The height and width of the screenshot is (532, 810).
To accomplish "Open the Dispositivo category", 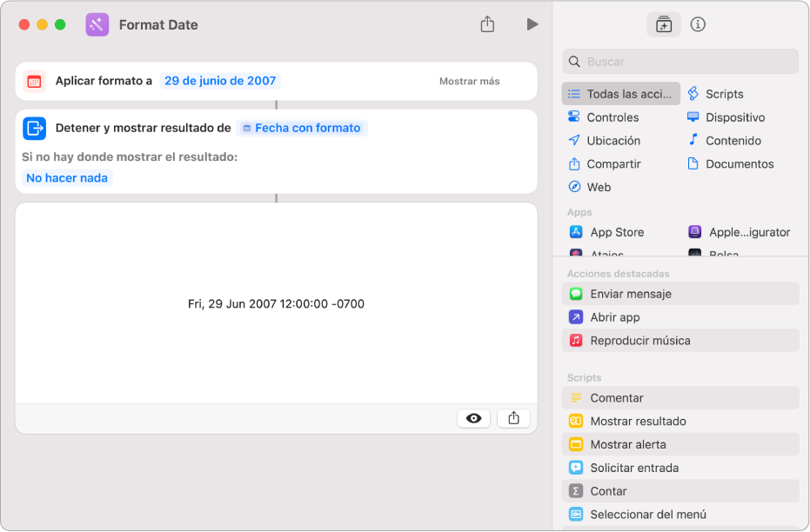I will (726, 117).
